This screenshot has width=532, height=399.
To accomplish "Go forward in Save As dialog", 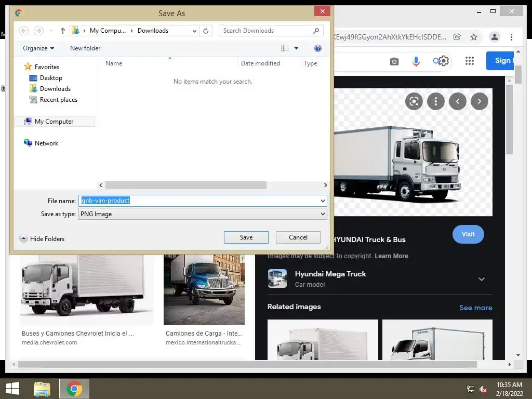I will [x=38, y=31].
